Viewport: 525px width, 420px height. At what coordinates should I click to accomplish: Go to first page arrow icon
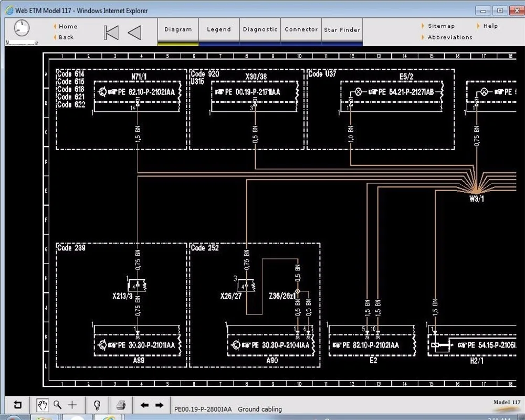[x=111, y=33]
